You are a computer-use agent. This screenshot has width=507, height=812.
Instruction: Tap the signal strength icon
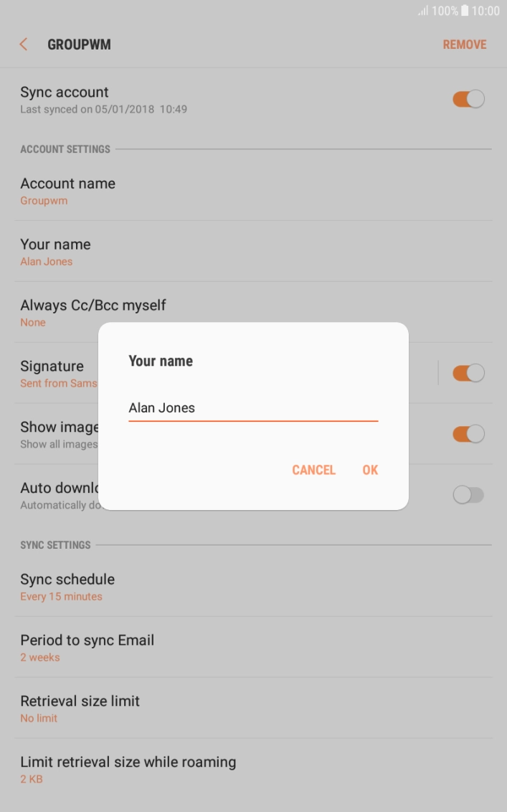423,11
